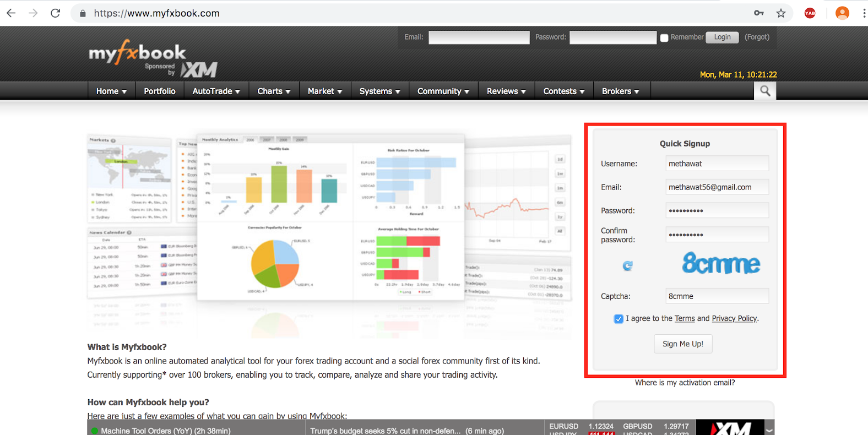The image size is (868, 435).
Task: Click the padlock icon in the address bar
Action: click(83, 13)
